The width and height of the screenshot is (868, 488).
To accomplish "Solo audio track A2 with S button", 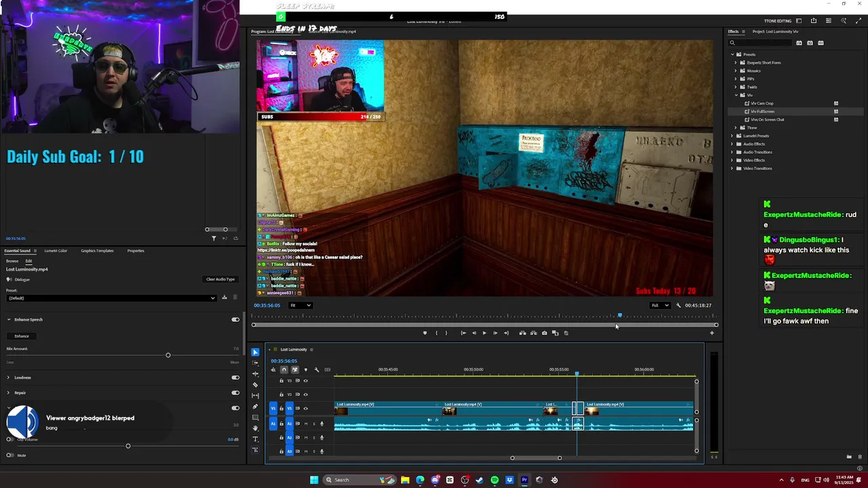I will 313,437.
